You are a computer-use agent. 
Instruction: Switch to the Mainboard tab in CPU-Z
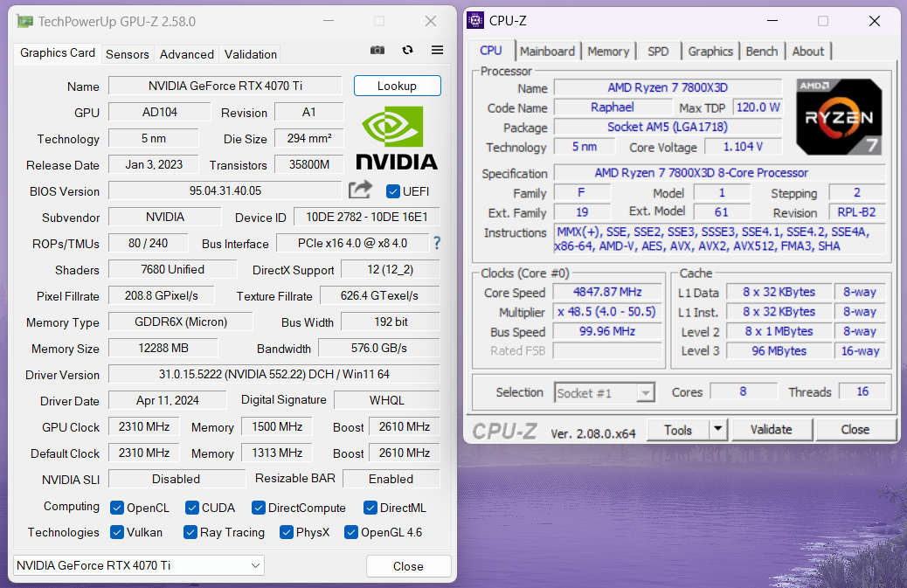click(x=547, y=51)
